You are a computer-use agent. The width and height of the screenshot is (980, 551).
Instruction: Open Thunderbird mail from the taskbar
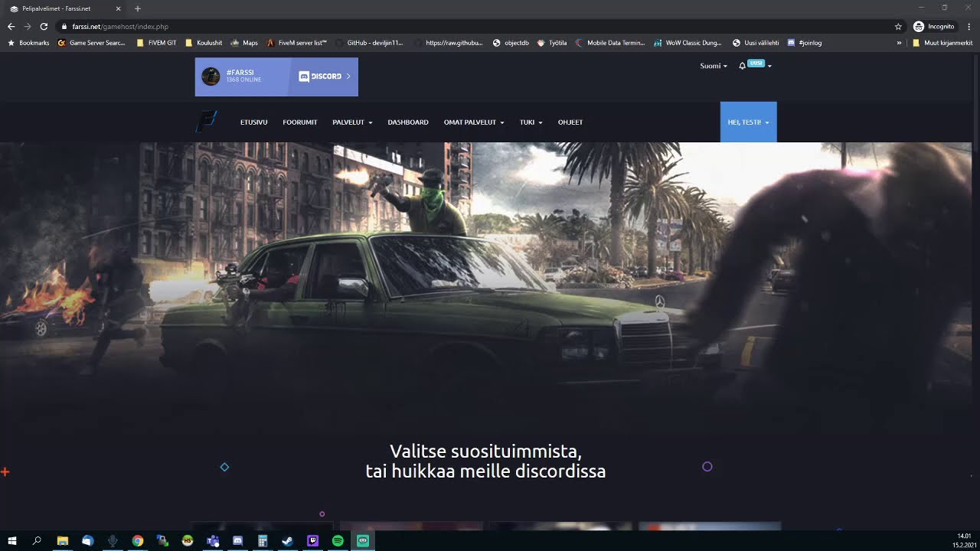[87, 540]
